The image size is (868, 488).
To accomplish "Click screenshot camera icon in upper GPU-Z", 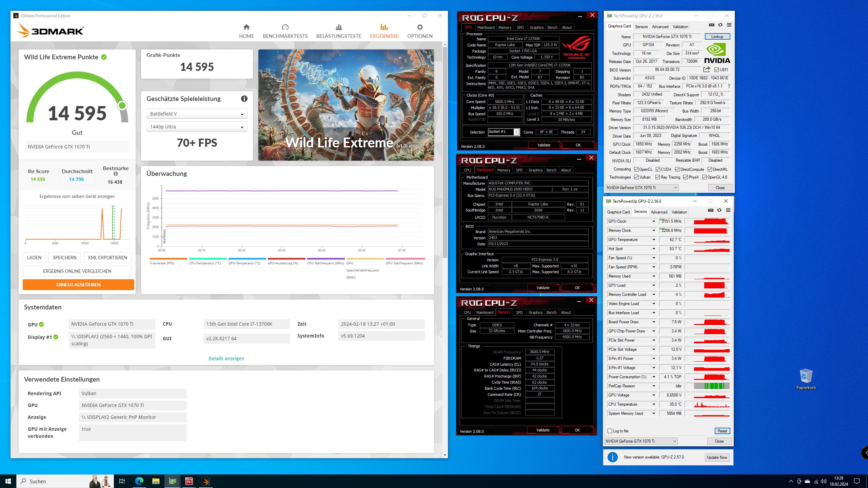I will click(x=712, y=25).
